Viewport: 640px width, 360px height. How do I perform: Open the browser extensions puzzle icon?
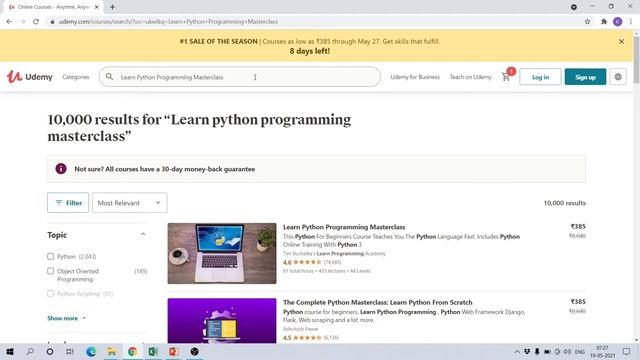[604, 22]
